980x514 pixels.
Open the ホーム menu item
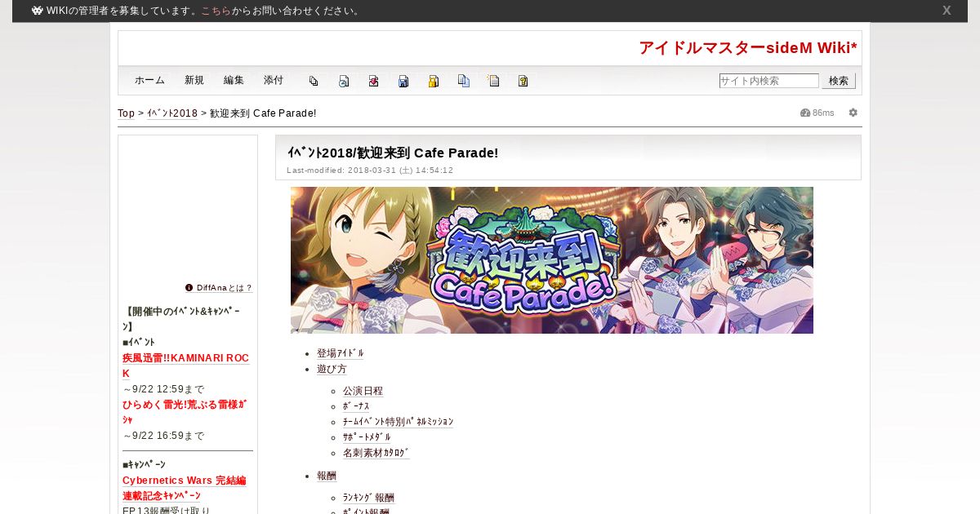(x=149, y=80)
